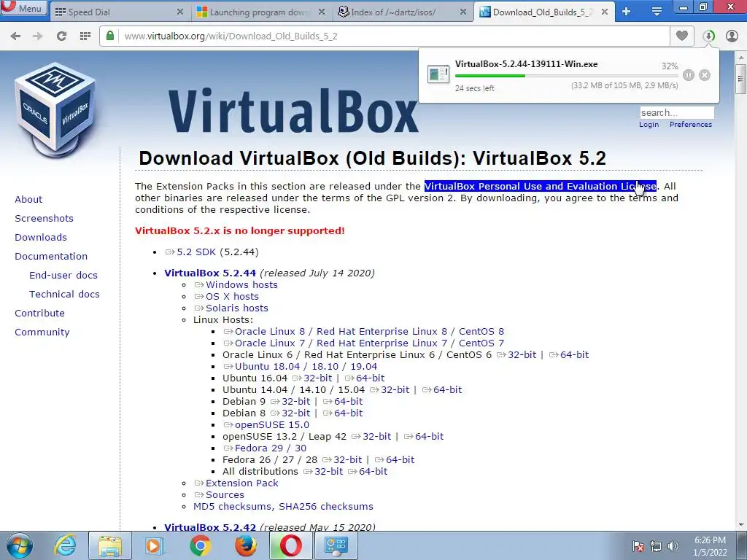This screenshot has width=747, height=560.
Task: Open Documentation in the sidebar
Action: [x=51, y=256]
